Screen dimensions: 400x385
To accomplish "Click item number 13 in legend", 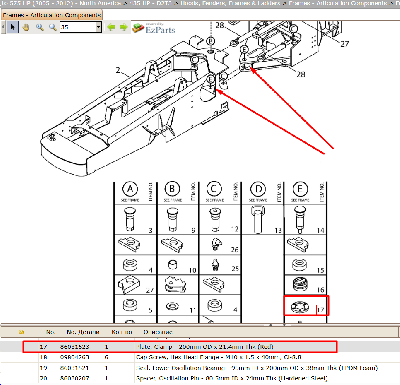I will click(278, 230).
